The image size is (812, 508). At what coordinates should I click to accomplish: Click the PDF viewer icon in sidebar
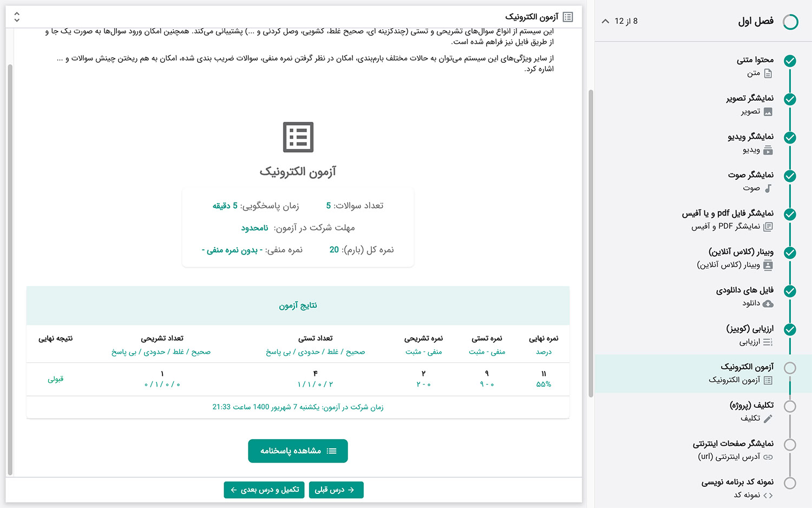[768, 227]
